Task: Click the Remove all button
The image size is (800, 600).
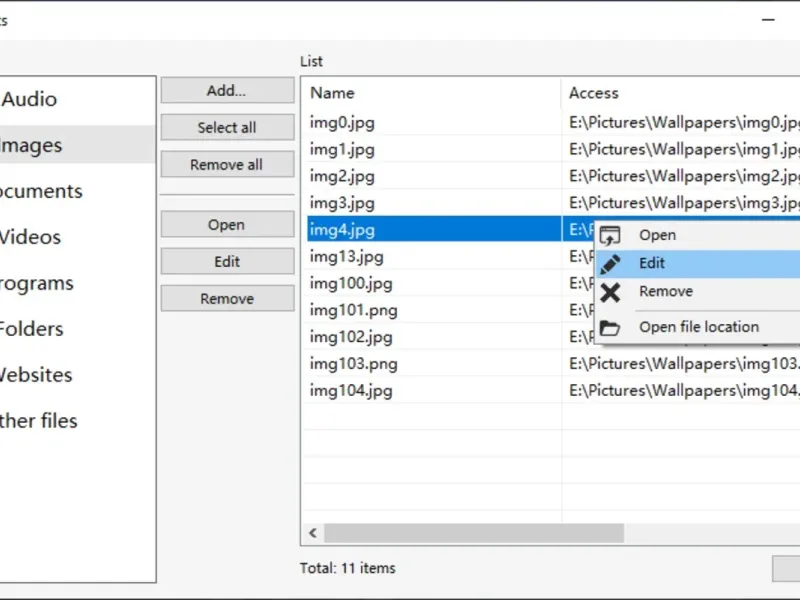Action: 228,164
